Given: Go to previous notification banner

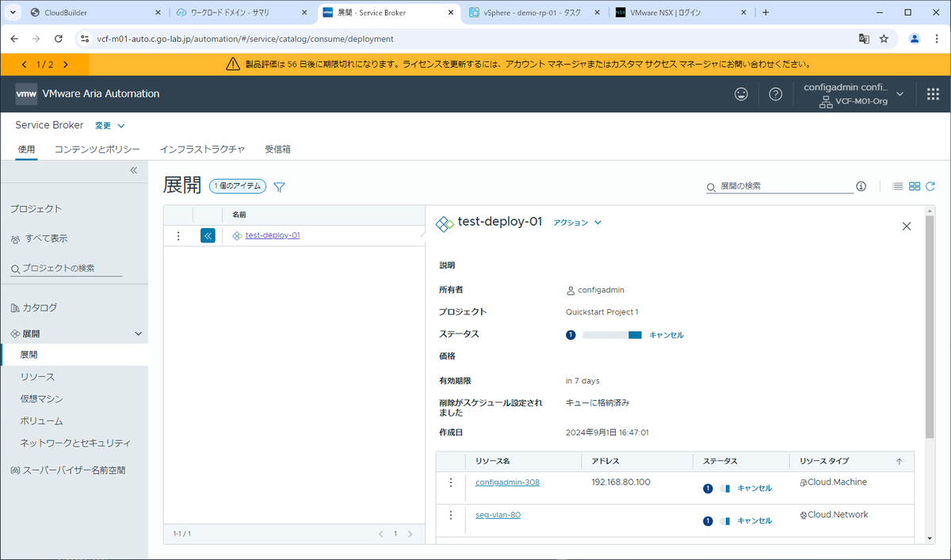Looking at the screenshot, I should [x=25, y=64].
